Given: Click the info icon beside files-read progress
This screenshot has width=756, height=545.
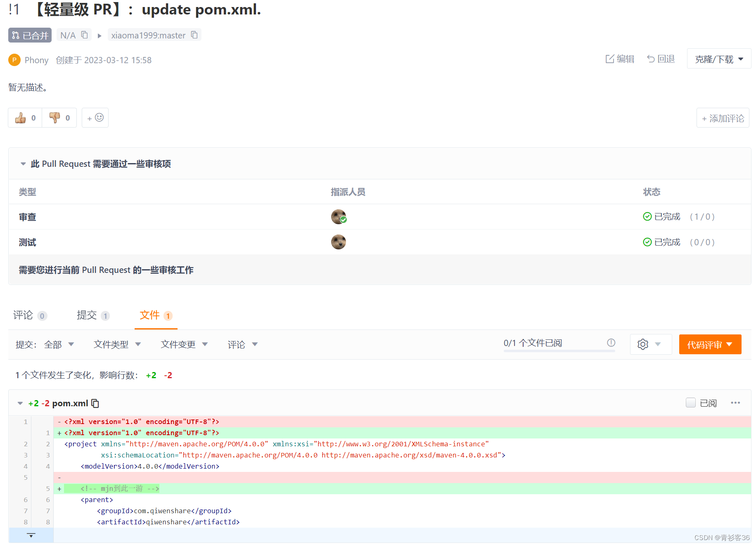Looking at the screenshot, I should (x=611, y=343).
